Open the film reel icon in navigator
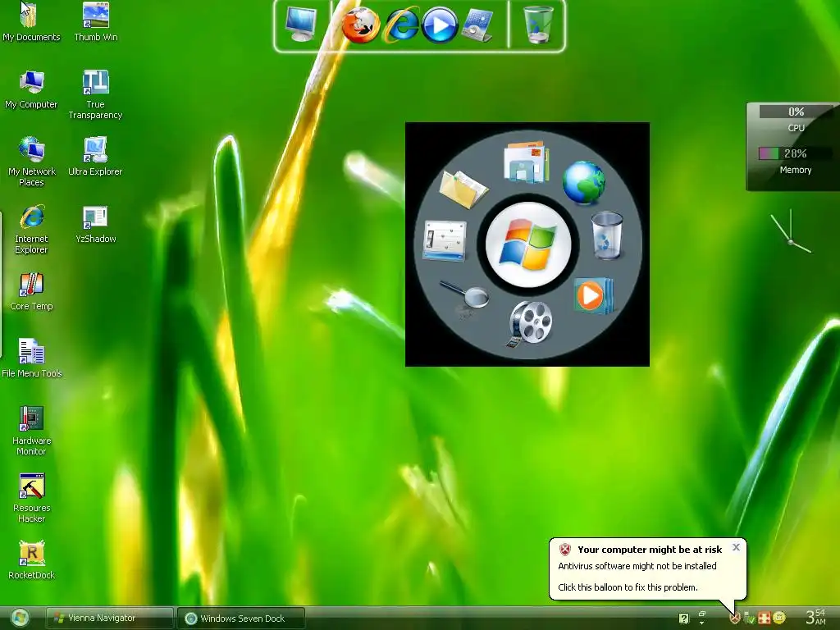This screenshot has width=840, height=630. tap(529, 323)
